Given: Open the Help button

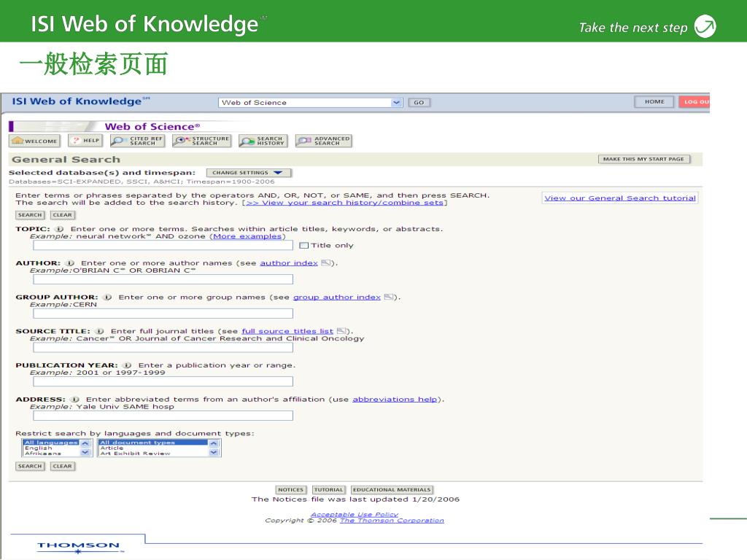Looking at the screenshot, I should 86,141.
